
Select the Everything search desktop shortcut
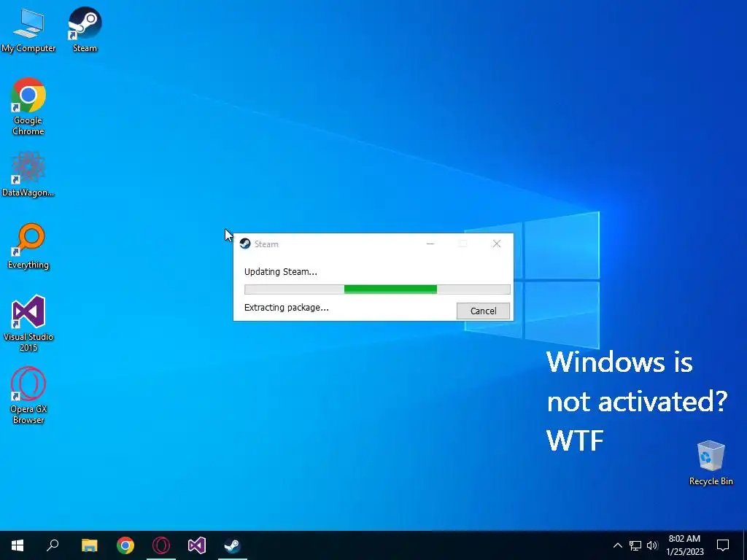[x=28, y=246]
